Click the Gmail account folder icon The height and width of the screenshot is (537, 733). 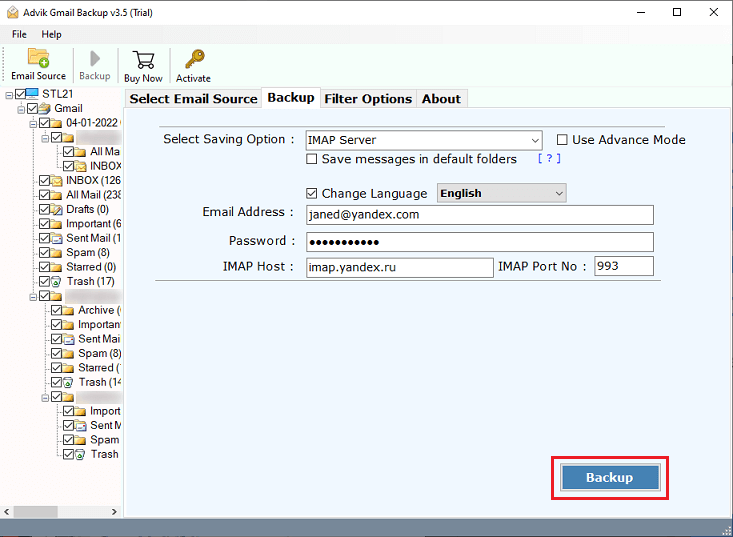click(44, 108)
